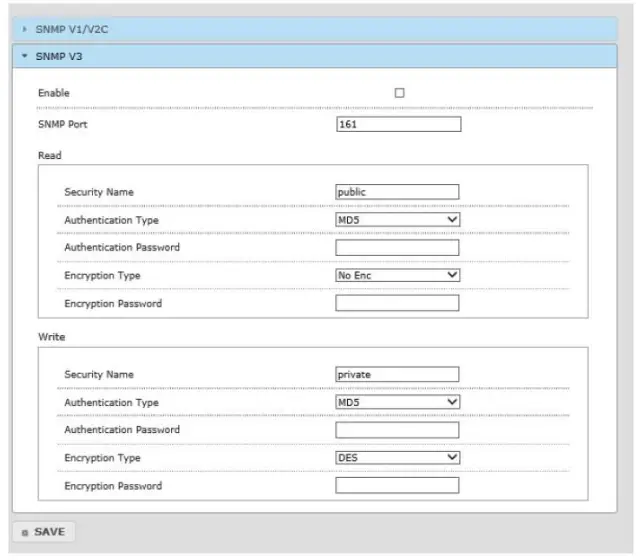The height and width of the screenshot is (560, 642).
Task: Edit the Read Security Name field 'public'
Action: coord(397,192)
